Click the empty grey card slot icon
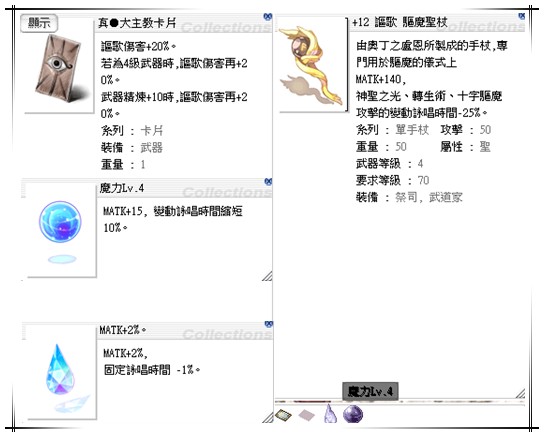Screen dimensions: 544x437 pos(307,415)
